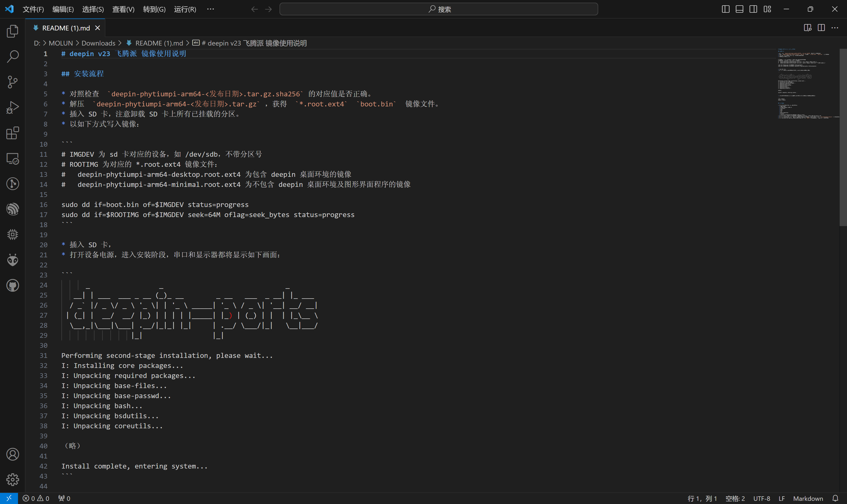Screen dimensions: 847x504
Task: Change indentation via 空格: 2
Action: 735,498
